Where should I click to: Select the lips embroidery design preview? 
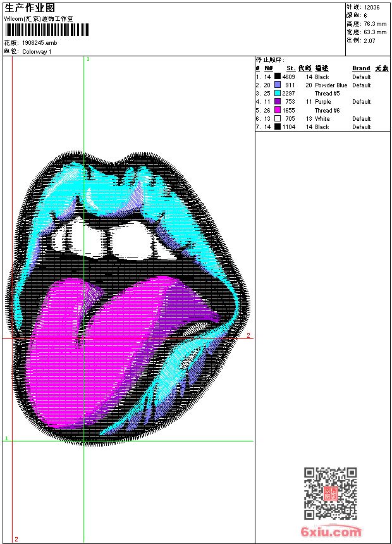pos(127,299)
